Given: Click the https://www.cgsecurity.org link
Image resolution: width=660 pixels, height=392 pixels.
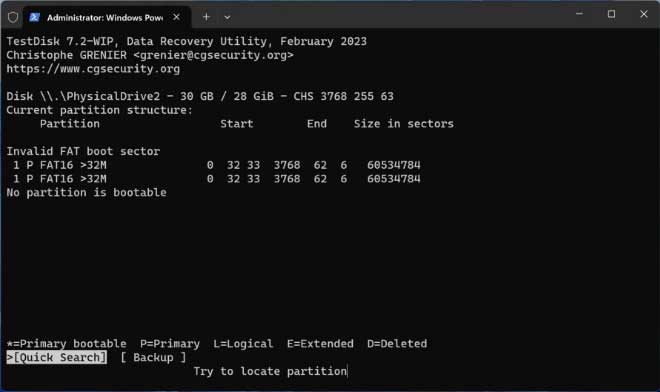Looking at the screenshot, I should pyautogui.click(x=93, y=69).
